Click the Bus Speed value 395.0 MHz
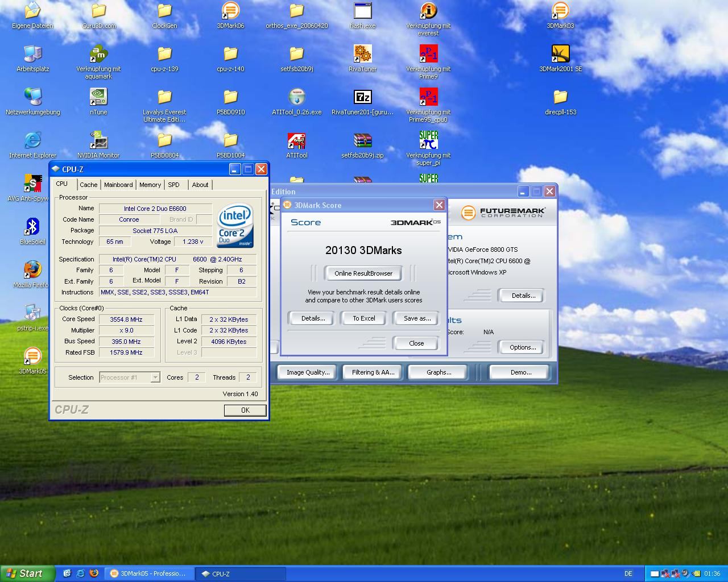Screen dimensions: 728x582 pos(127,342)
